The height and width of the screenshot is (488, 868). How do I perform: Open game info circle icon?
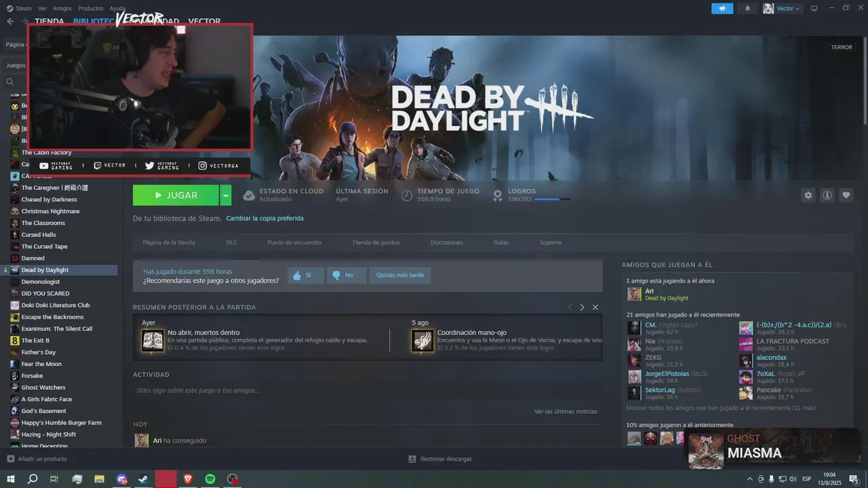coord(827,195)
